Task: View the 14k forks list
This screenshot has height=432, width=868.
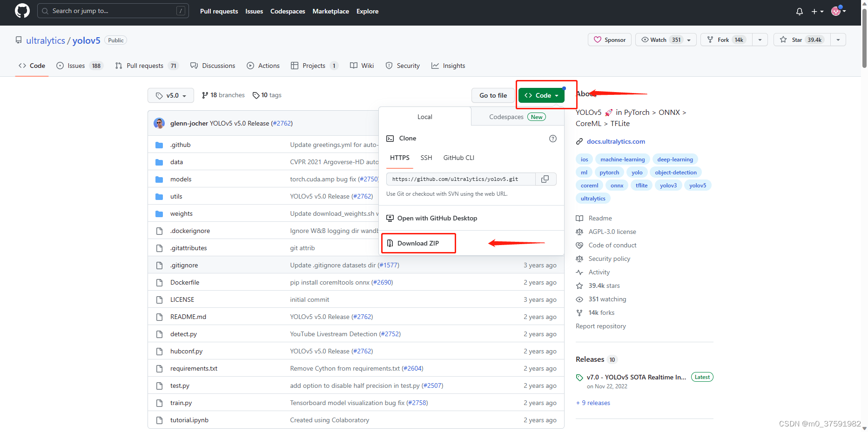Action: pyautogui.click(x=595, y=313)
